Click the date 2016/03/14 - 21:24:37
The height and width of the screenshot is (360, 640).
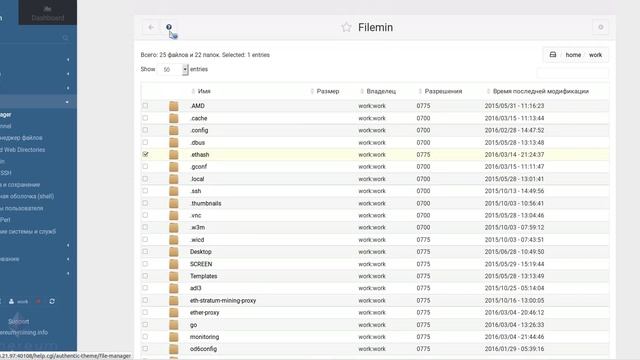(514, 155)
